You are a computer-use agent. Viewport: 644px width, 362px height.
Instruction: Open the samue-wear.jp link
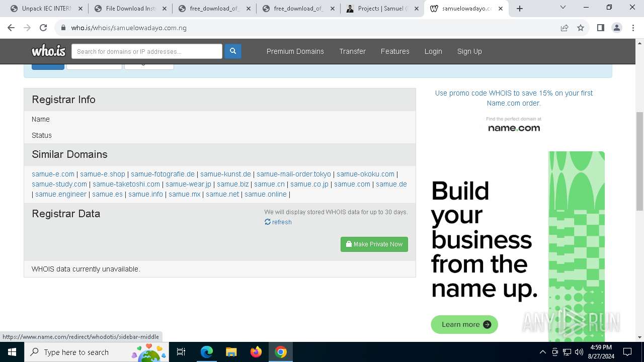(x=188, y=184)
